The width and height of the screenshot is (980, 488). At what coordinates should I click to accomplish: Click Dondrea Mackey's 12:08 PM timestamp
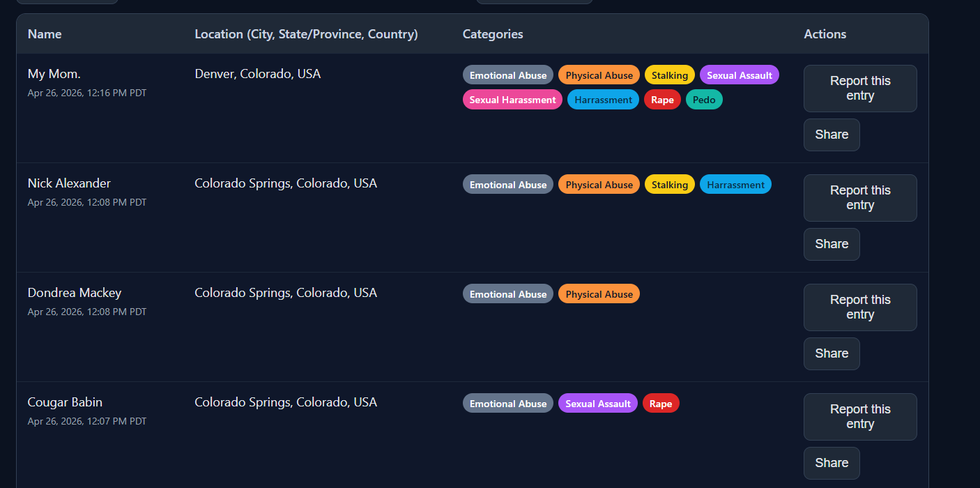(87, 312)
